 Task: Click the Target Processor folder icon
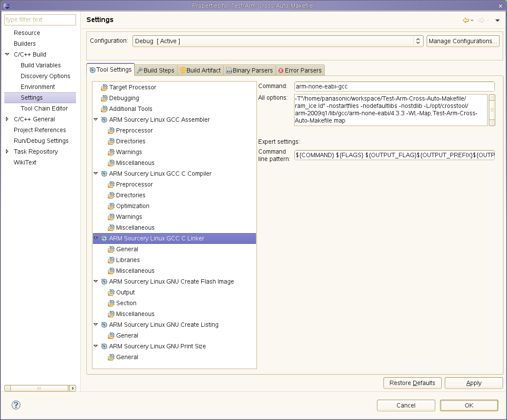coord(104,87)
